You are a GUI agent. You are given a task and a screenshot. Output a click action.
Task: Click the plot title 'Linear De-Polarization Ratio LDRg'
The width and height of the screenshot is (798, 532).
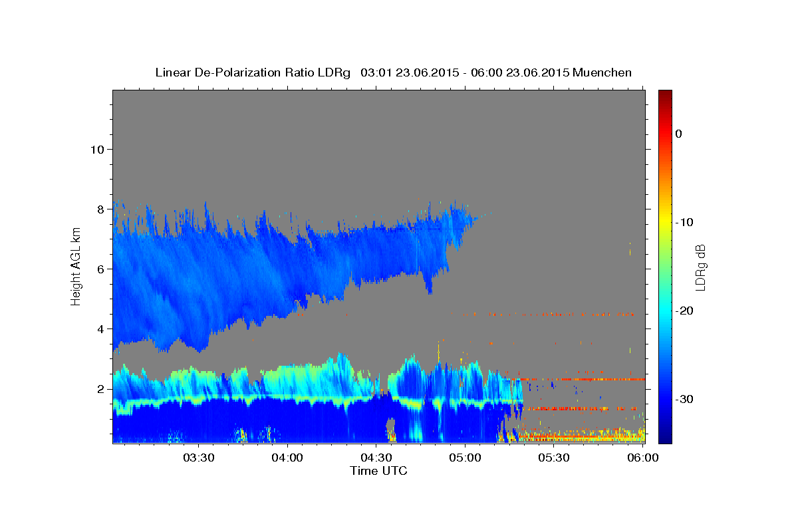point(253,72)
